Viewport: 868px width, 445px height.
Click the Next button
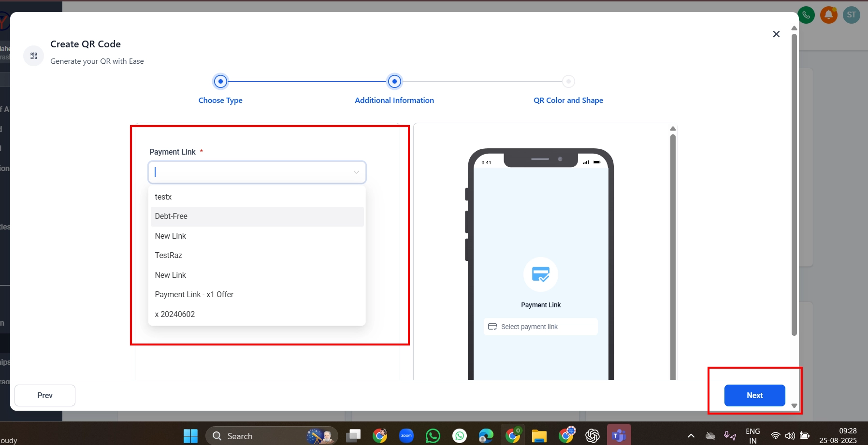[x=754, y=396]
